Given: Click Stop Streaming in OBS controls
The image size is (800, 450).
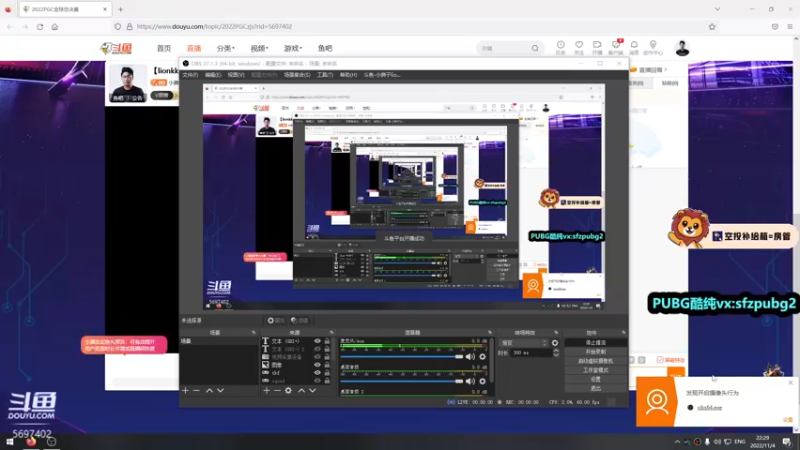Looking at the screenshot, I should pyautogui.click(x=595, y=343).
